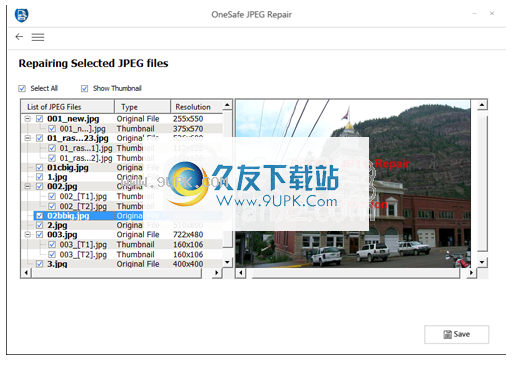Open the hamburger menu icon

coord(38,37)
